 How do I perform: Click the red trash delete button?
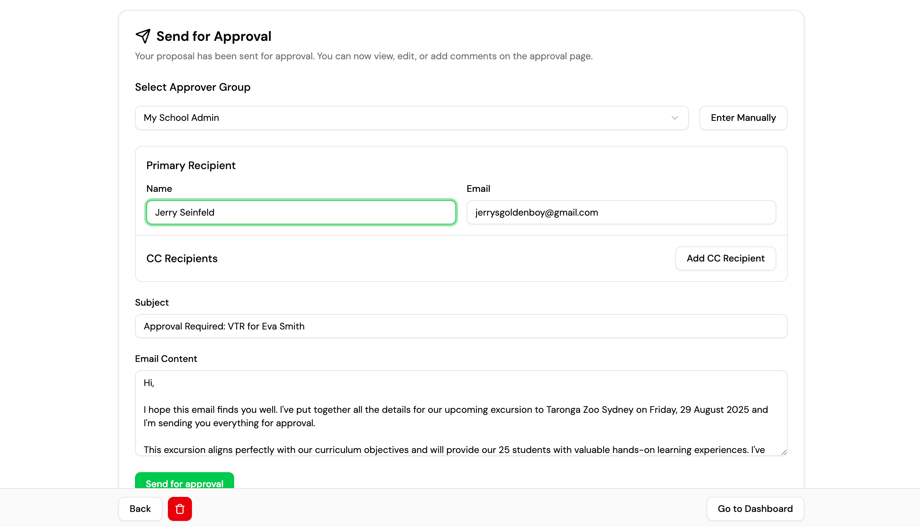click(x=180, y=509)
